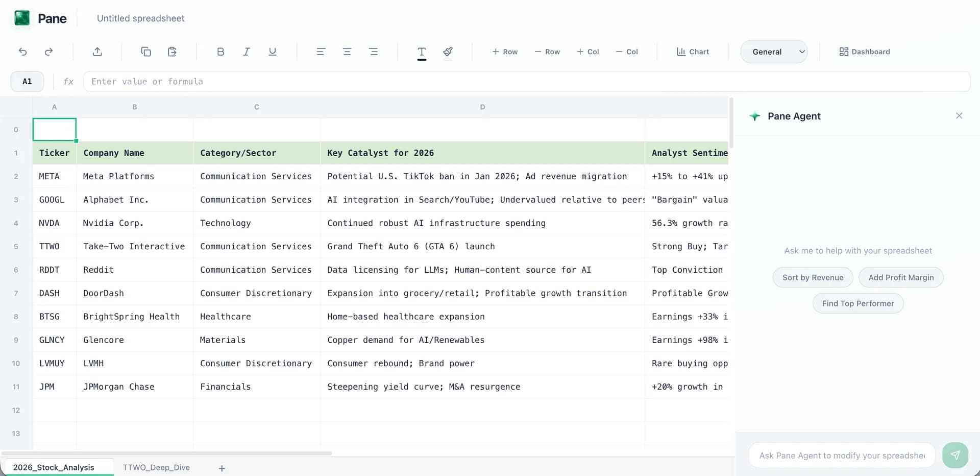Image resolution: width=980 pixels, height=476 pixels.
Task: Select the 2026_Stock_Analysis sheet tab
Action: click(x=54, y=467)
